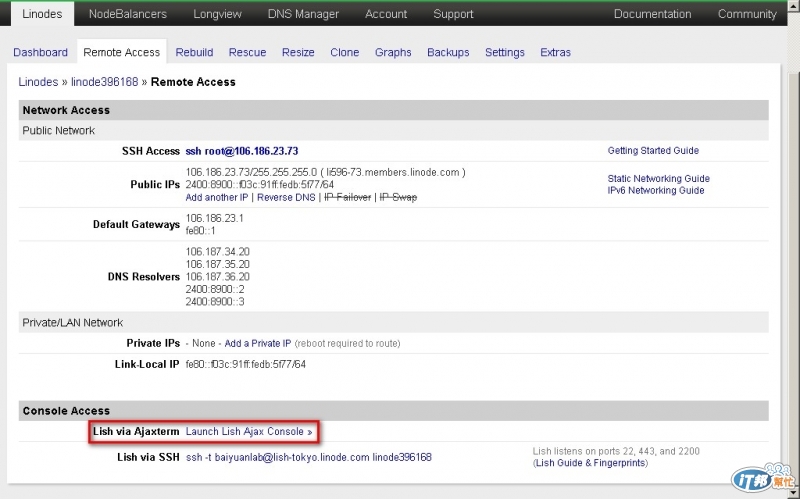Click the ssh root@106.186.23.73 link
Image resolution: width=800 pixels, height=499 pixels.
click(x=242, y=151)
